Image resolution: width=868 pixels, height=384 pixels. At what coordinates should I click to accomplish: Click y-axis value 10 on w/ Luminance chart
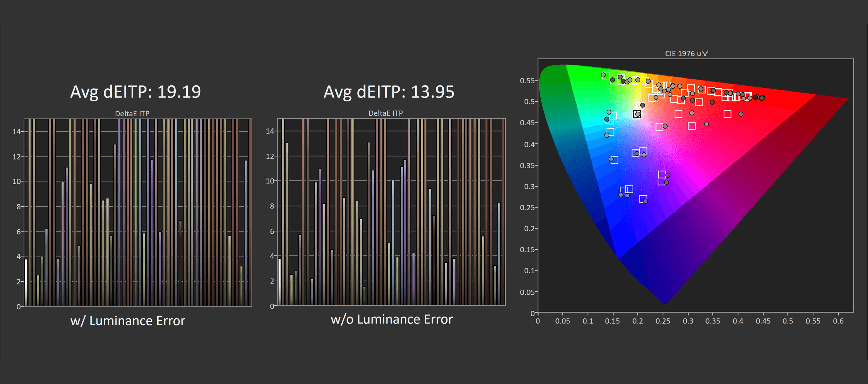(x=16, y=181)
